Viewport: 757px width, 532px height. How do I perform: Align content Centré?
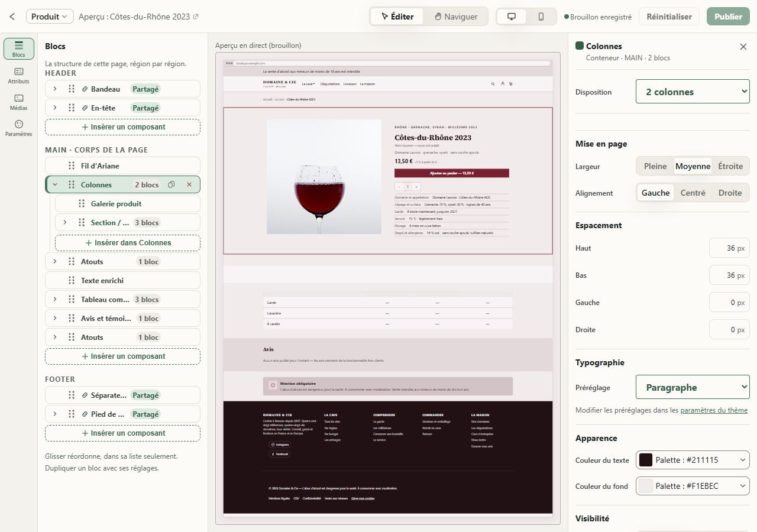click(693, 193)
